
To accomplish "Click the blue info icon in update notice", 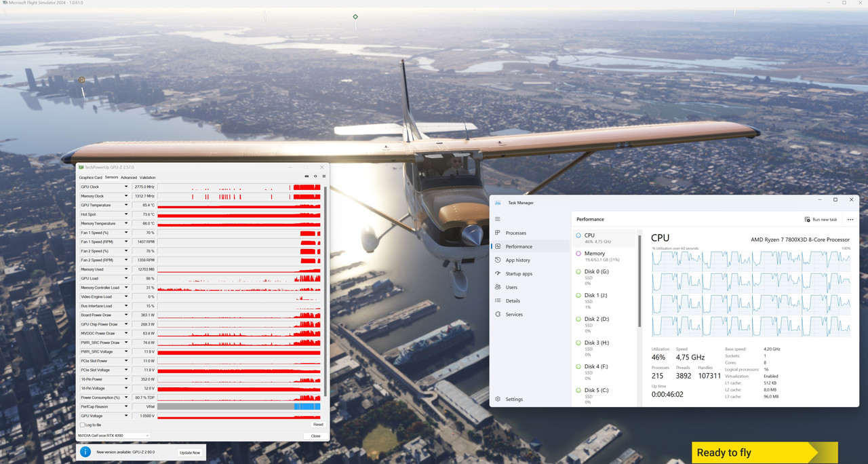I will click(85, 452).
